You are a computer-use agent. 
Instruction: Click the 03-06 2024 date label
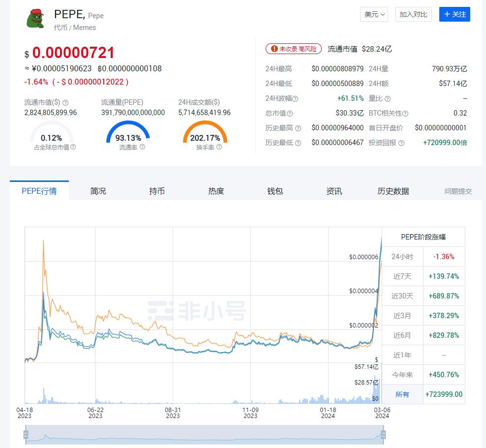(382, 413)
